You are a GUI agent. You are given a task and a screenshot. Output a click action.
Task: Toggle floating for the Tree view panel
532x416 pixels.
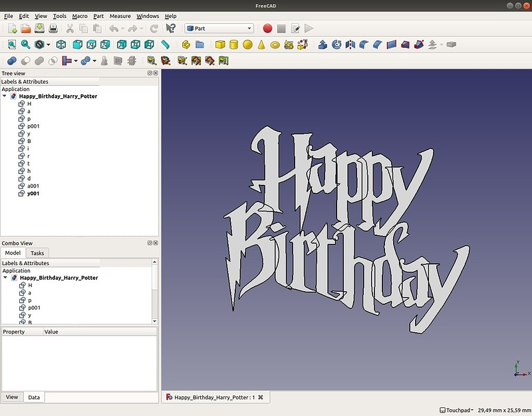(x=150, y=73)
